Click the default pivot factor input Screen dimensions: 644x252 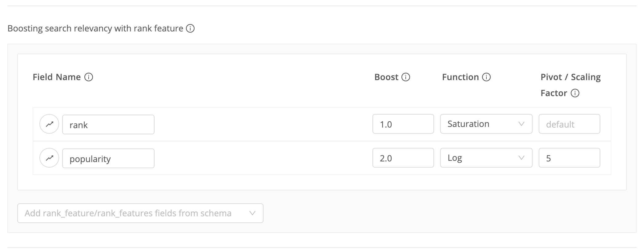click(569, 124)
